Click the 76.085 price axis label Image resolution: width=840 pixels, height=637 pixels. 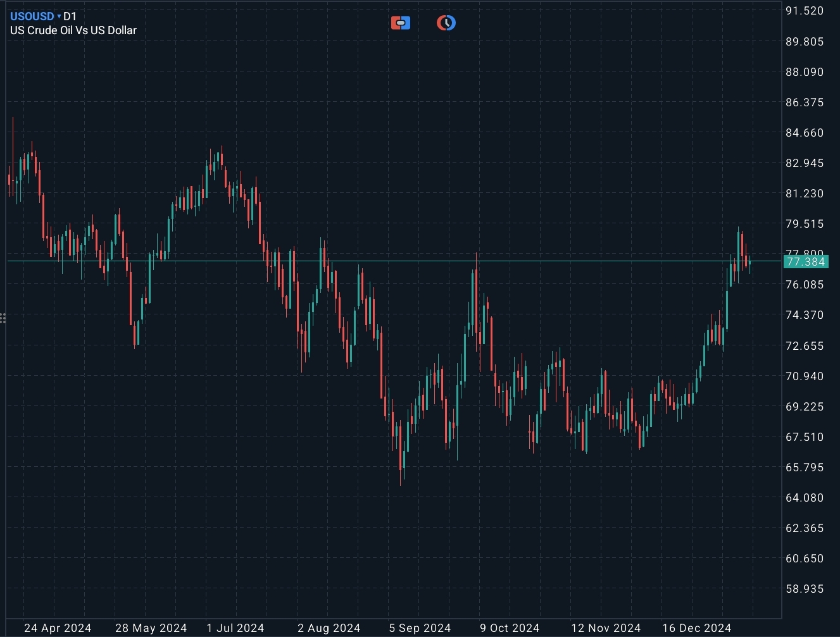tap(805, 285)
